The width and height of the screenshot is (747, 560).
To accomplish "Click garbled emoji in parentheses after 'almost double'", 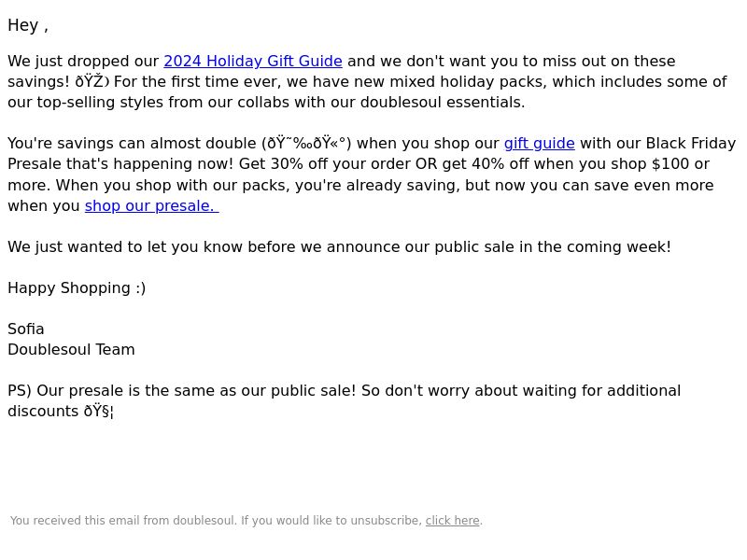I will (x=309, y=144).
